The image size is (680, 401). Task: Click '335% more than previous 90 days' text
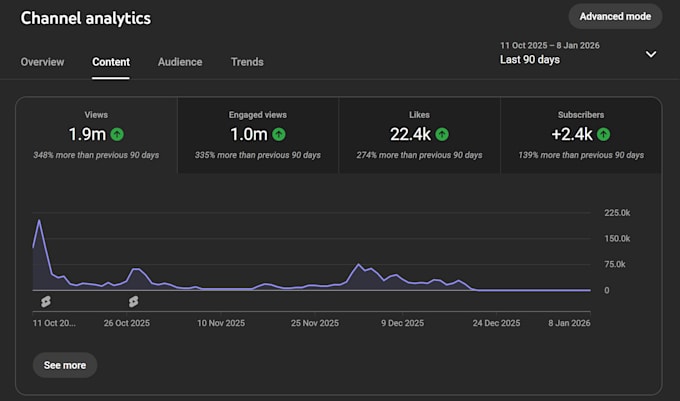[x=258, y=155]
